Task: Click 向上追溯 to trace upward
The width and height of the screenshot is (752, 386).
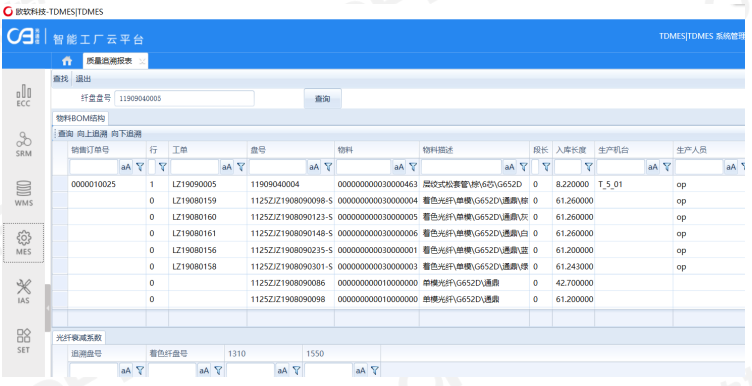Action: pyautogui.click(x=92, y=134)
